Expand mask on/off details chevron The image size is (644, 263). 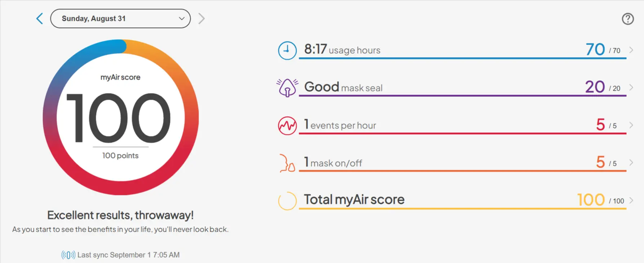631,163
